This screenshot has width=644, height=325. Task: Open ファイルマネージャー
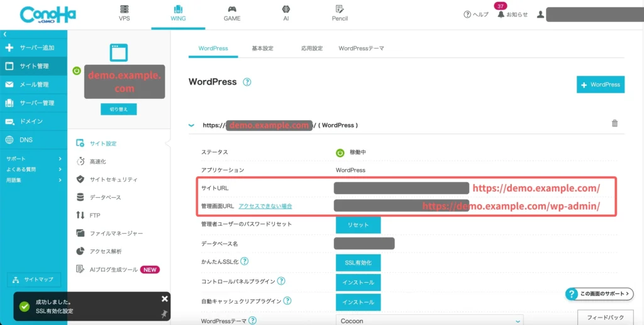coord(109,233)
